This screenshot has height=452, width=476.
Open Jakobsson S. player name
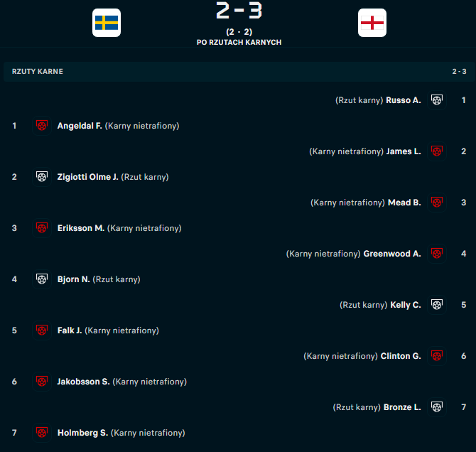click(84, 382)
